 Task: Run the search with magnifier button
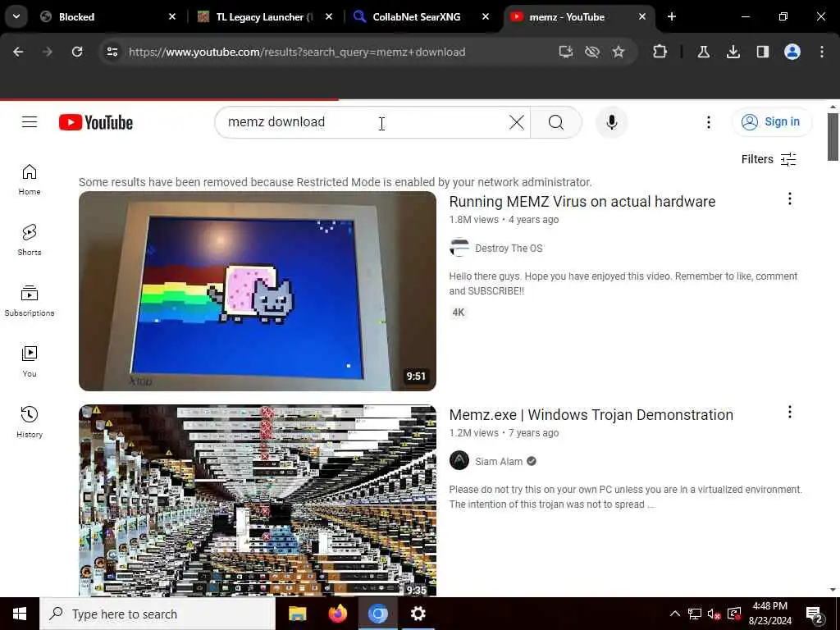(x=556, y=122)
